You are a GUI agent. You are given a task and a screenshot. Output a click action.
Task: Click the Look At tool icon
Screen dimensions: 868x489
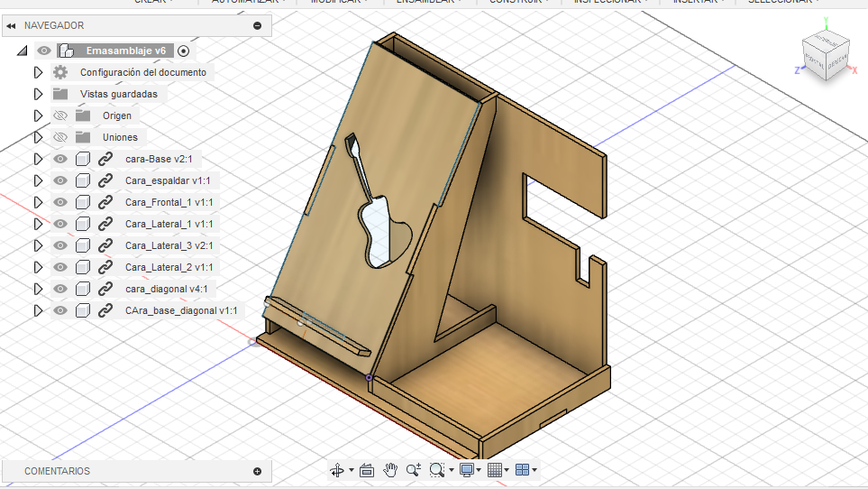pos(367,470)
